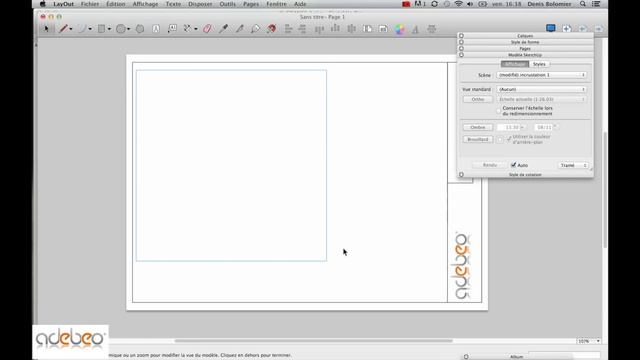640x360 pixels.
Task: Click the shadow time input field
Action: 509,127
